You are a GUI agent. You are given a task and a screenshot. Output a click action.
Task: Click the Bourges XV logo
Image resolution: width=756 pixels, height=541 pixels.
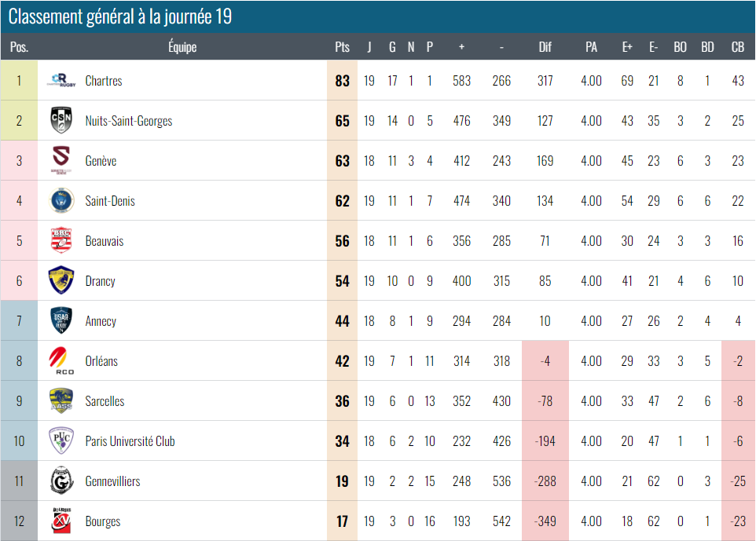[61, 521]
